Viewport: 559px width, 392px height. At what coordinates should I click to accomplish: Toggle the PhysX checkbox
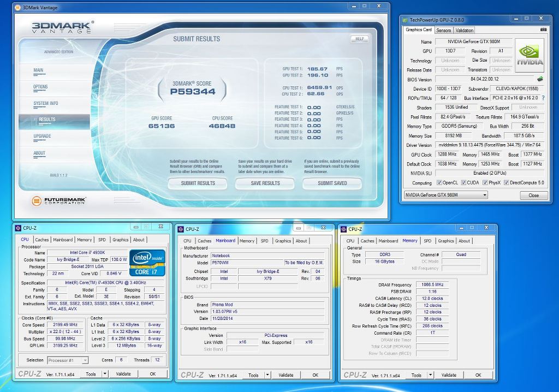coord(484,183)
